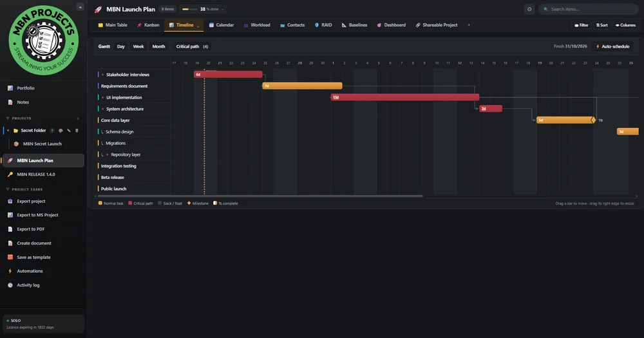Image resolution: width=644 pixels, height=338 pixels.
Task: Rename Secret Folder using the pencil icon
Action: point(69,131)
